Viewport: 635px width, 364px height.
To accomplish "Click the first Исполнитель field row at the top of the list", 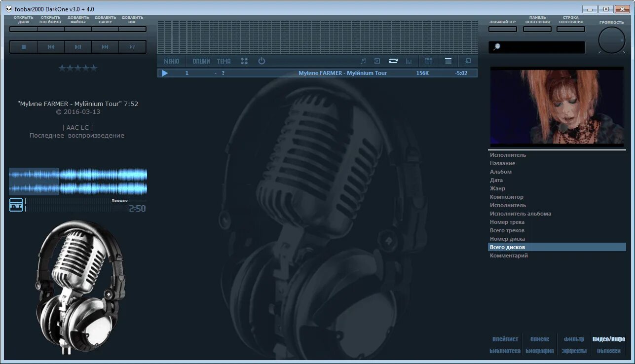I will [557, 155].
